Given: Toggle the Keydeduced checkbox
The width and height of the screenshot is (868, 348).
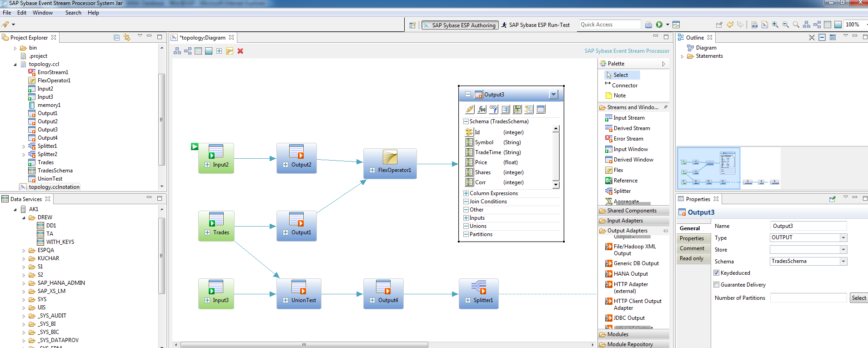Looking at the screenshot, I should [x=717, y=273].
